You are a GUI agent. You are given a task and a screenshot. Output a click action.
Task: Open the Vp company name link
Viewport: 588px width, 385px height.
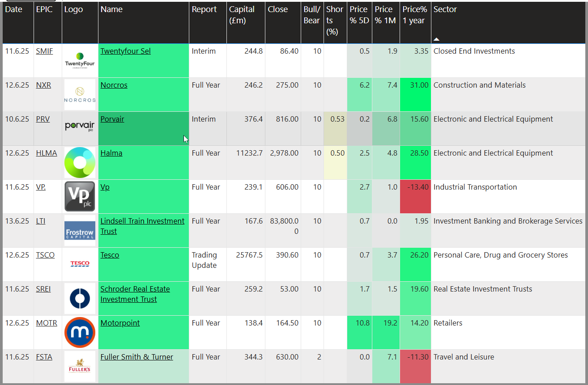pos(105,187)
